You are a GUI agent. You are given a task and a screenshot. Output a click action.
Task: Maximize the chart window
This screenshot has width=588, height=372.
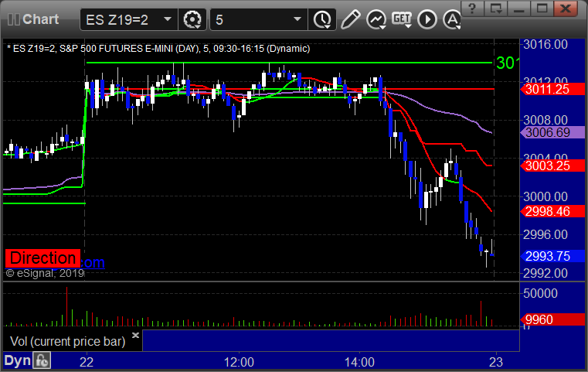point(542,9)
